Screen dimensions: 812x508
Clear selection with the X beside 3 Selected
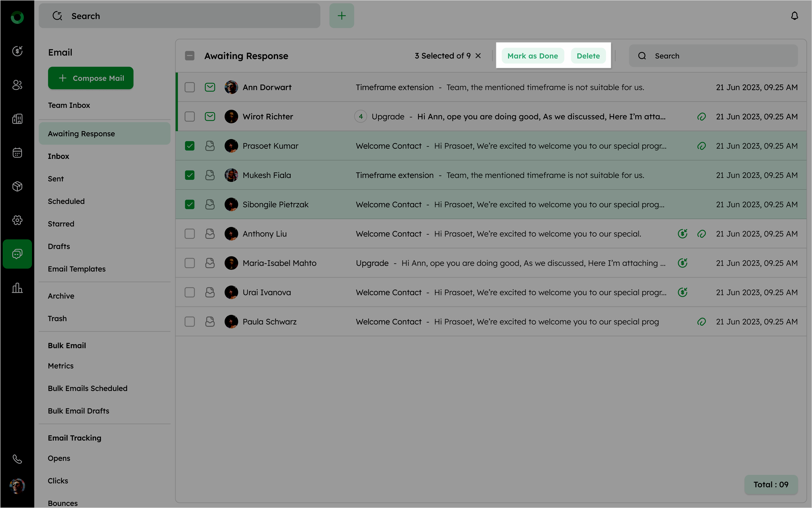point(478,56)
